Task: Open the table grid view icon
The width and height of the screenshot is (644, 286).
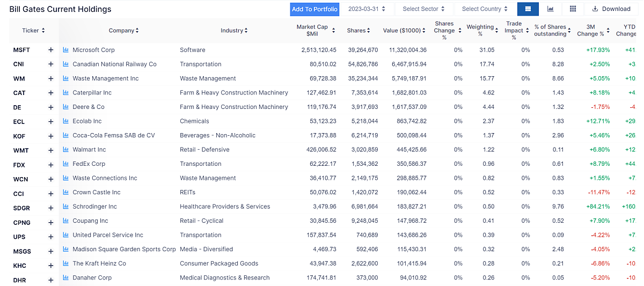Action: (x=528, y=9)
